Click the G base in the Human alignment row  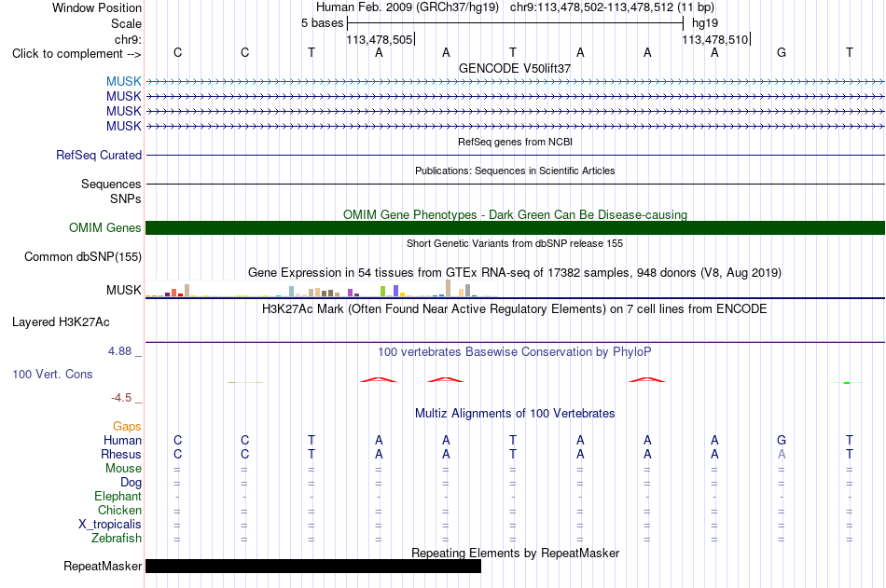click(782, 440)
